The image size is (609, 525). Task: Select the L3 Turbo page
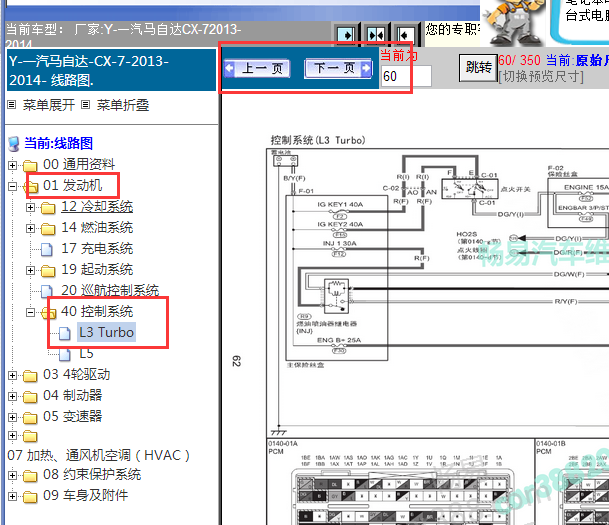coord(106,332)
